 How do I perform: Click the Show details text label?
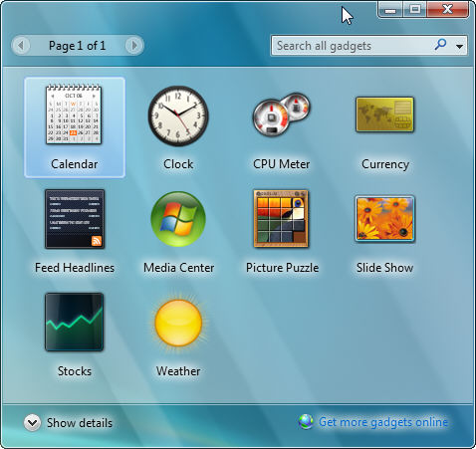(x=80, y=423)
